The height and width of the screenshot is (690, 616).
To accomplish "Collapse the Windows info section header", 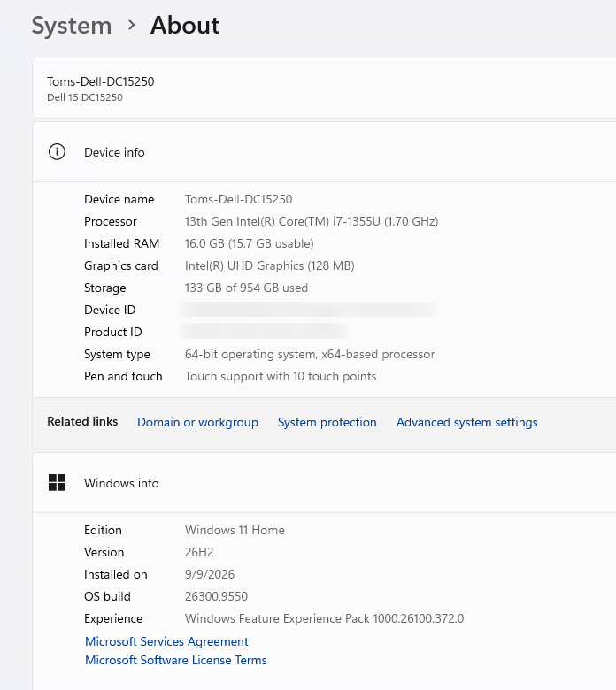I will pyautogui.click(x=324, y=483).
